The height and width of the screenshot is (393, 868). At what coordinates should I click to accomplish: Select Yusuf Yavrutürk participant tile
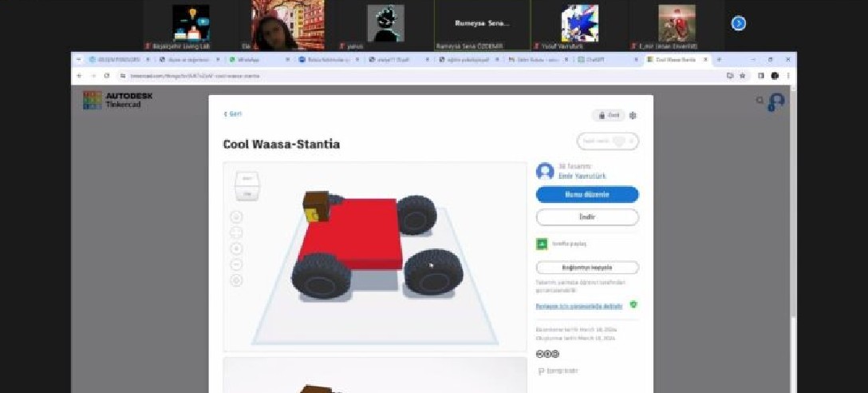click(579, 26)
